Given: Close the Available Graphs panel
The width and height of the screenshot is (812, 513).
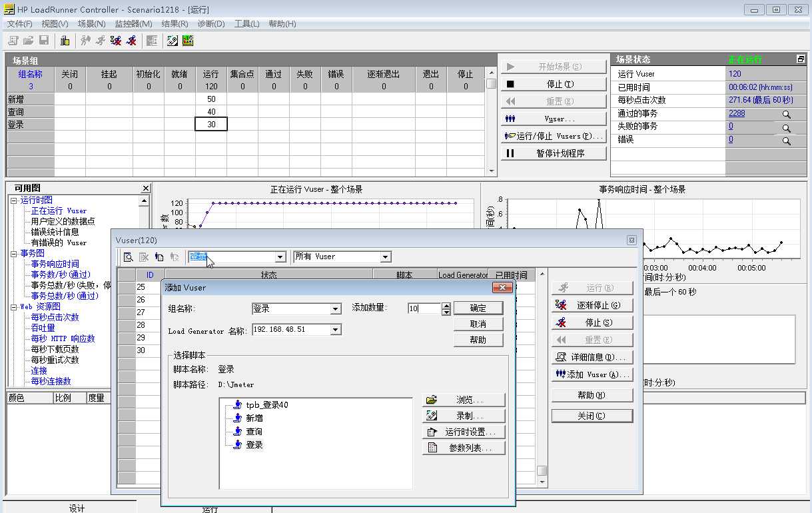Looking at the screenshot, I should click(x=146, y=189).
